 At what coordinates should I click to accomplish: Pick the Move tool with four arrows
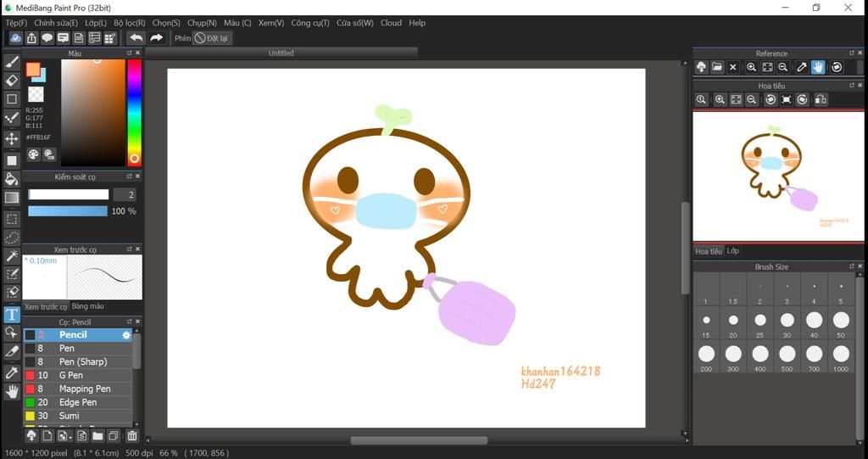[12, 138]
